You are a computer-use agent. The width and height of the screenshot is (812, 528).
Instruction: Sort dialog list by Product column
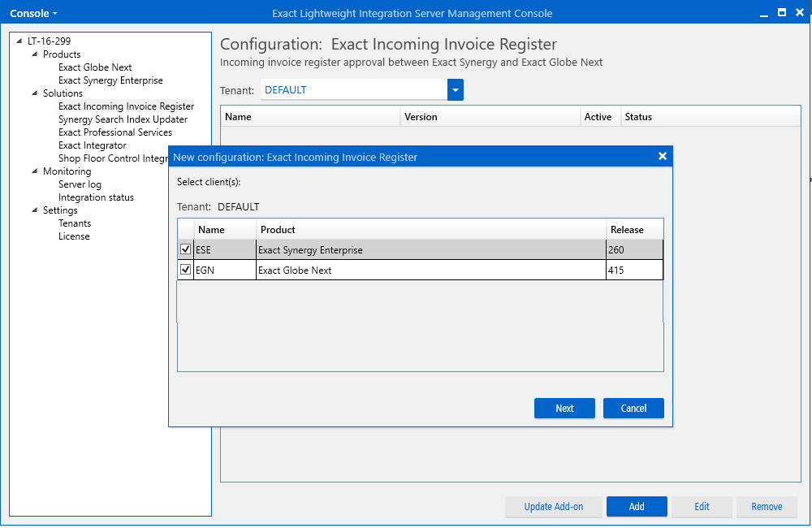431,230
